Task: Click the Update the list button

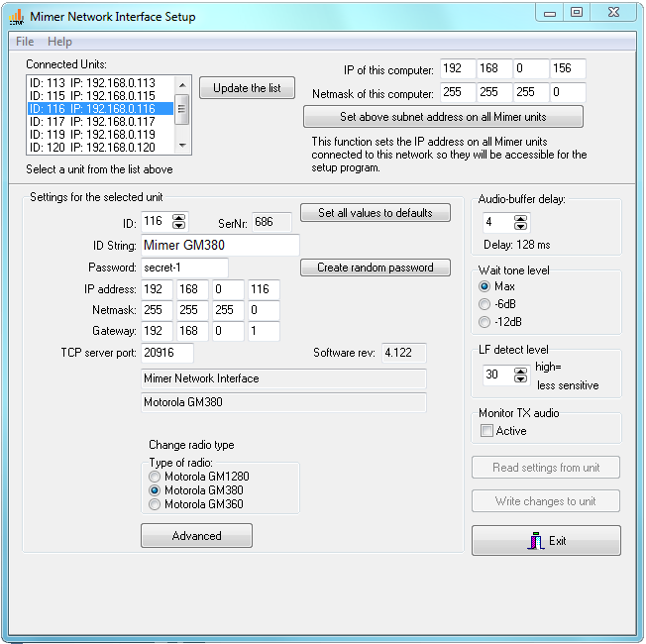Action: click(247, 88)
